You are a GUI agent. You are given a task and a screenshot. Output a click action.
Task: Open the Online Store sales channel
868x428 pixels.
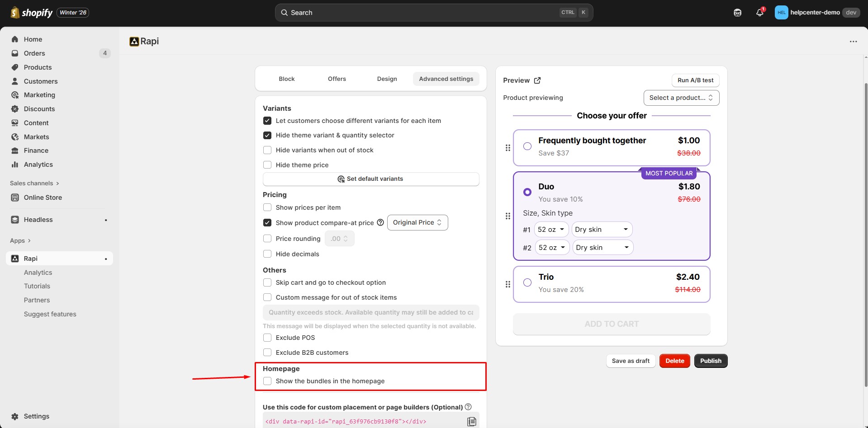(43, 198)
